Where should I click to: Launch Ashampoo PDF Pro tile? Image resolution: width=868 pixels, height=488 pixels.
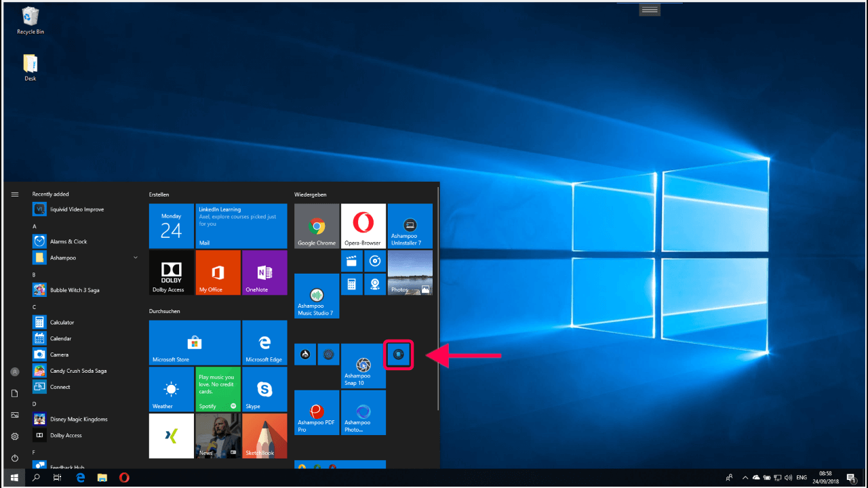(317, 412)
